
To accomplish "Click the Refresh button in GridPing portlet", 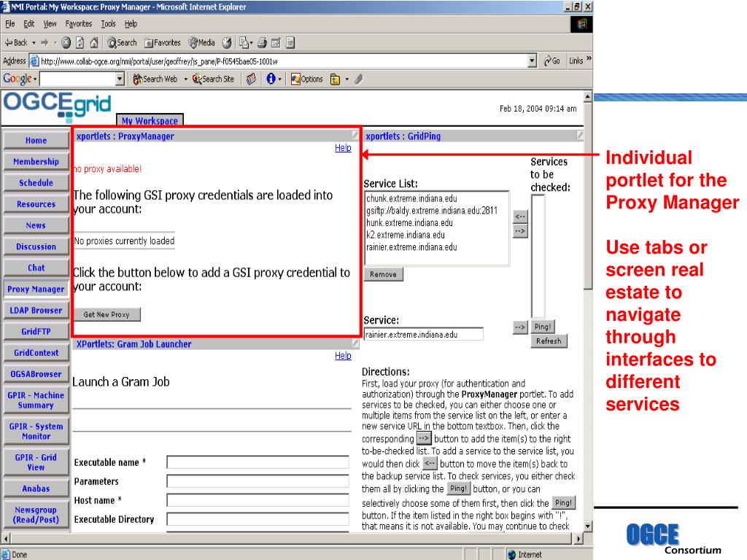I will (x=549, y=341).
